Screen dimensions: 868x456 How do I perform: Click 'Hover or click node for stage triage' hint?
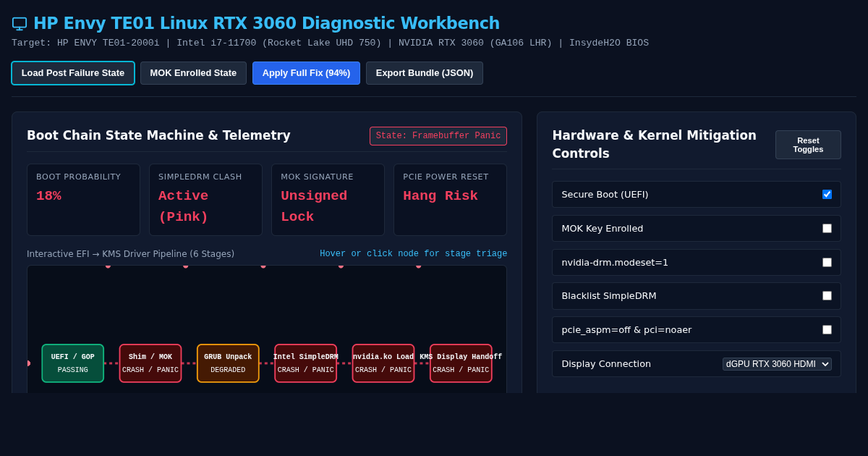(x=414, y=254)
